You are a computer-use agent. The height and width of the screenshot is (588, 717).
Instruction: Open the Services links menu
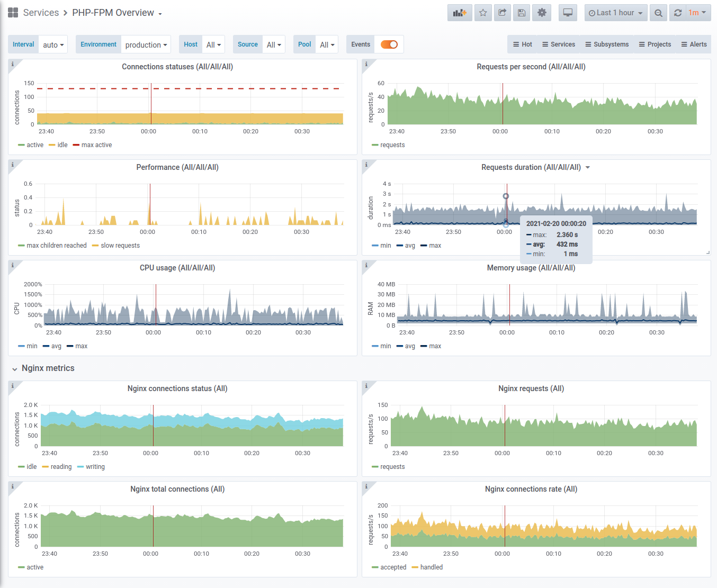[559, 44]
